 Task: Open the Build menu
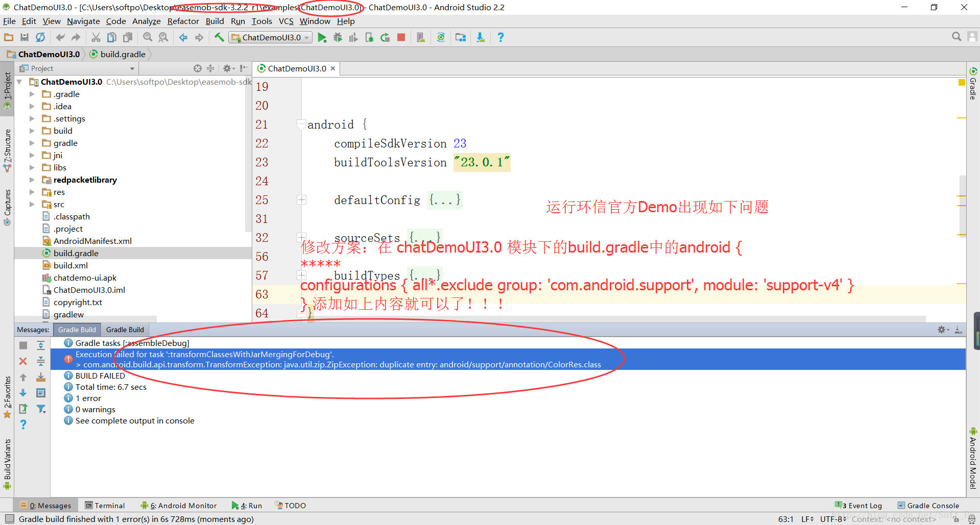[214, 21]
